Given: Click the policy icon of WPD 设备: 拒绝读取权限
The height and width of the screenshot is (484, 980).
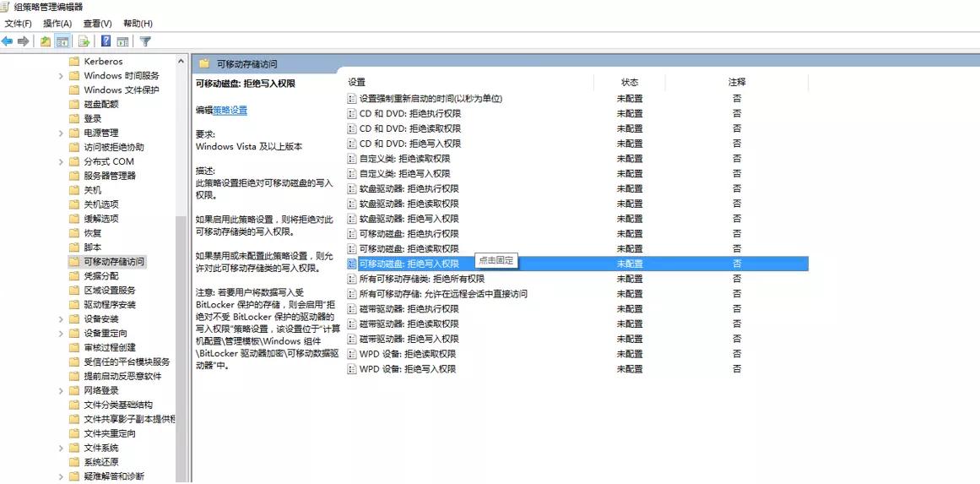Looking at the screenshot, I should tap(352, 354).
